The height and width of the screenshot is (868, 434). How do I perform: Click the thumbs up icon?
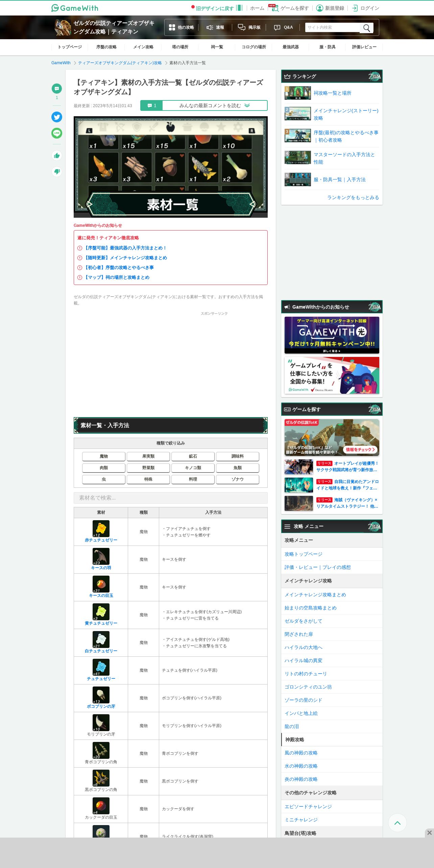57,155
